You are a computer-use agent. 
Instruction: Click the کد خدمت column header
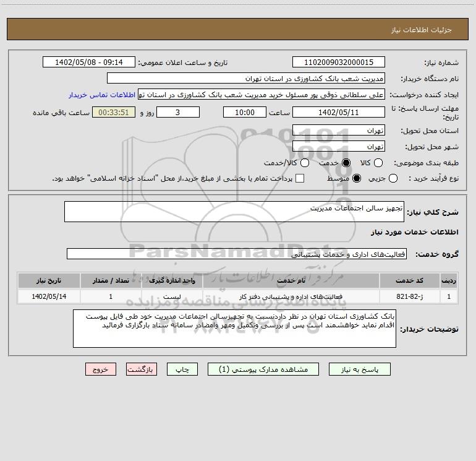(409, 280)
